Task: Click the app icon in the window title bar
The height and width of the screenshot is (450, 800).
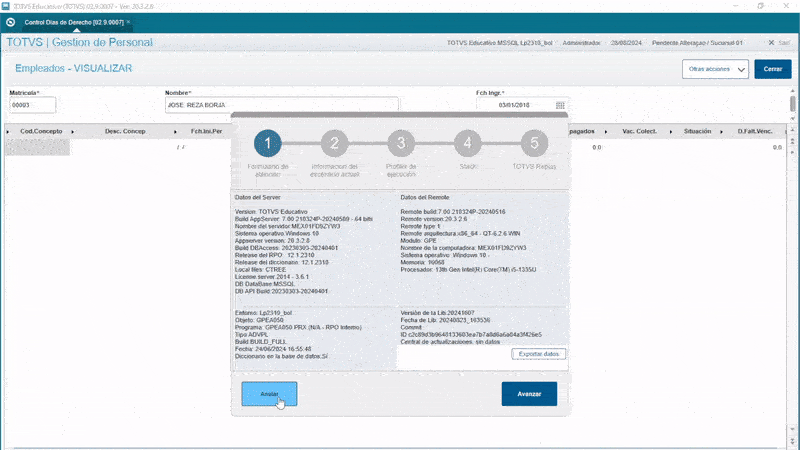Action: (x=5, y=6)
